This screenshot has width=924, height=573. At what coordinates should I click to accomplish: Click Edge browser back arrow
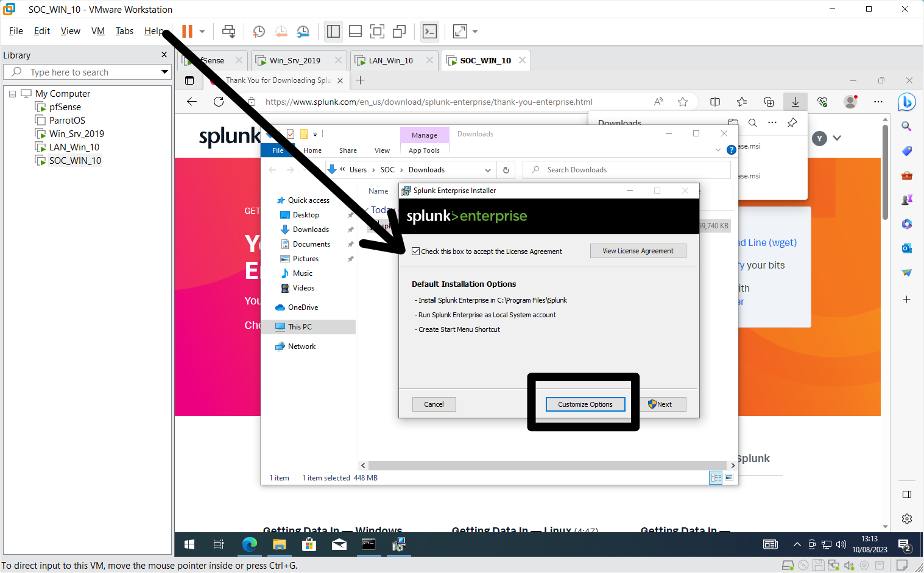[192, 102]
